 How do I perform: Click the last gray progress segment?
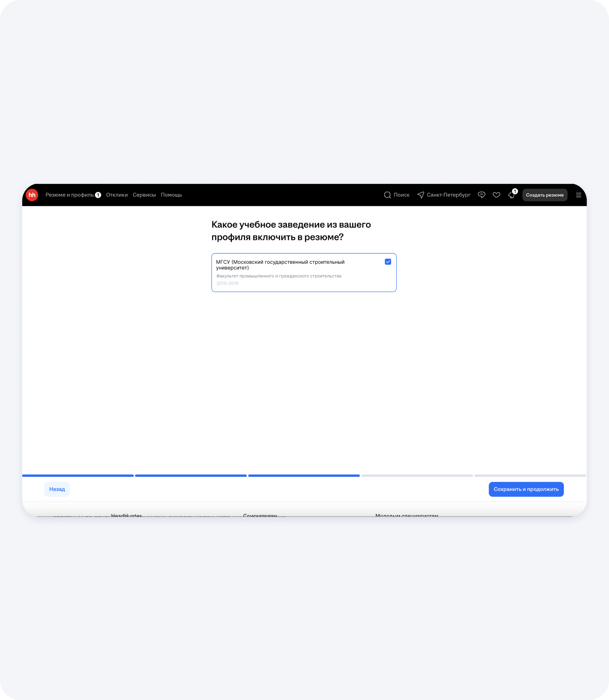click(x=530, y=476)
